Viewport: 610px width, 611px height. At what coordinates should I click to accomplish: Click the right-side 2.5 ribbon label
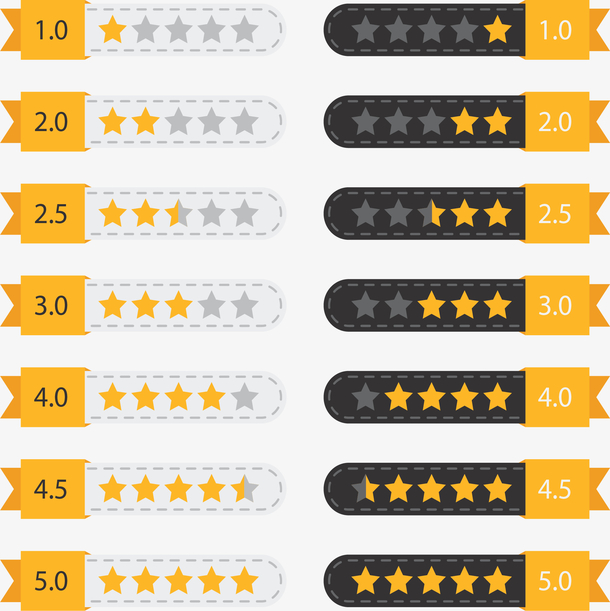[555, 213]
